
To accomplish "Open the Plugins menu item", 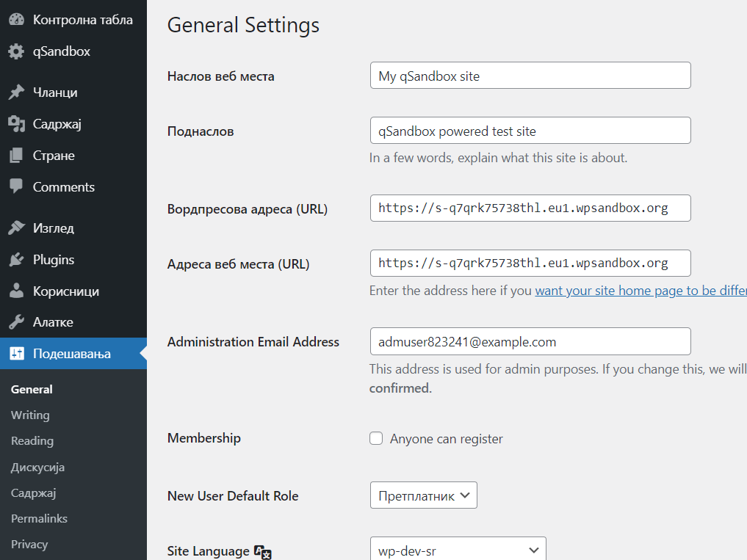I will pyautogui.click(x=73, y=260).
